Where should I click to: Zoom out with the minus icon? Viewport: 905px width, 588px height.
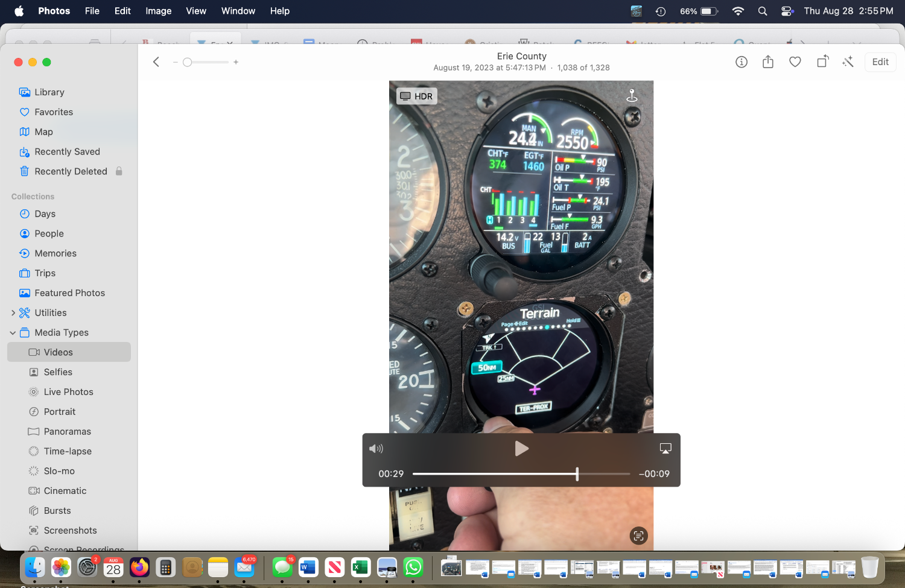click(175, 62)
